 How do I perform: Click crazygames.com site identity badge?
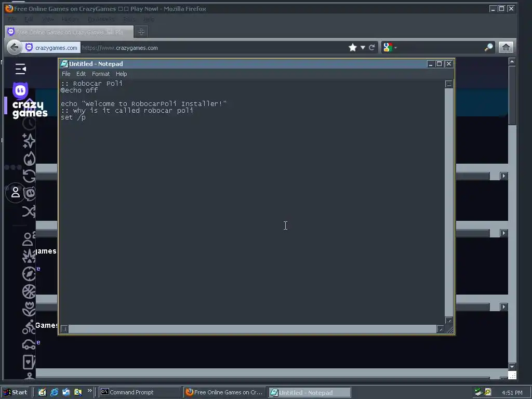point(51,47)
